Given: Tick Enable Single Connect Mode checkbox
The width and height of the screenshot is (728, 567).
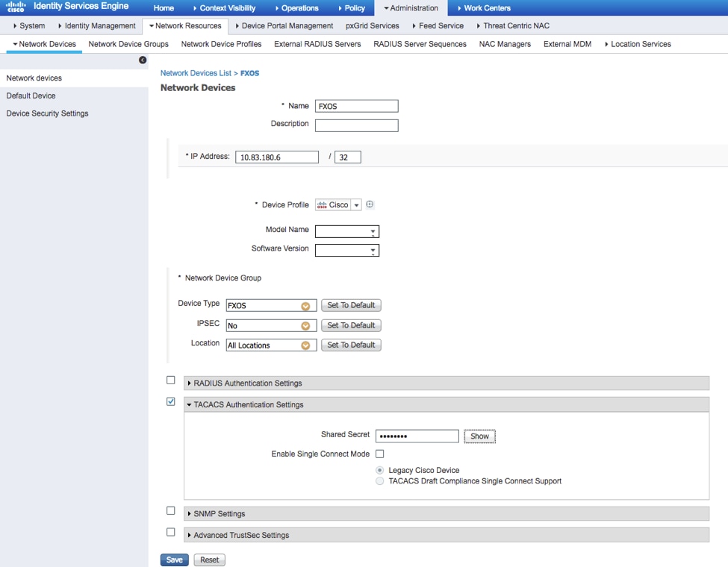Looking at the screenshot, I should click(x=380, y=454).
